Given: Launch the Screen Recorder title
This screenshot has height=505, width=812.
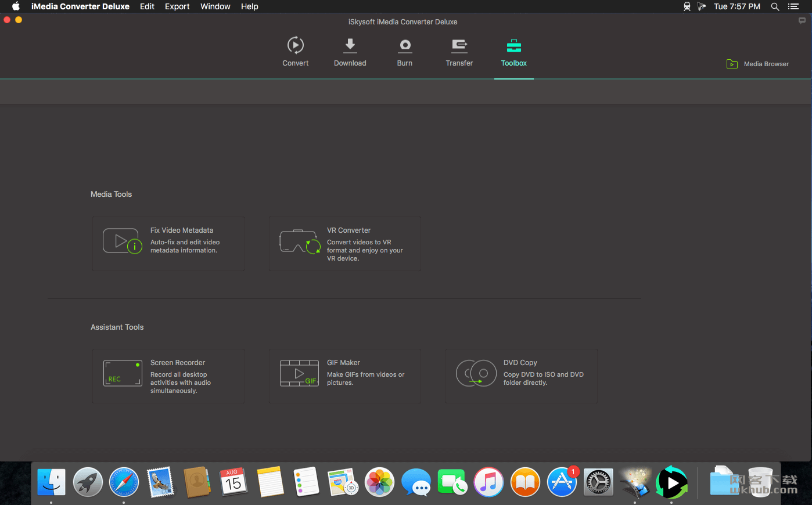Looking at the screenshot, I should click(178, 363).
